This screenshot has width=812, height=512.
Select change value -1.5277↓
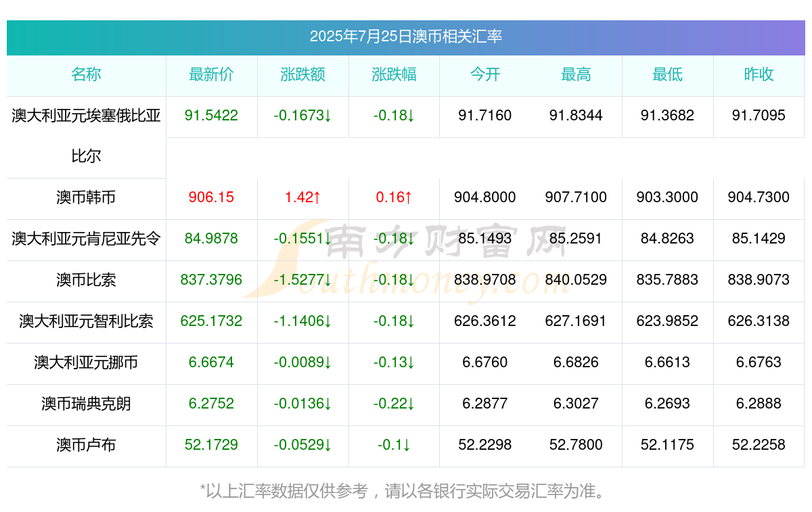coord(303,280)
